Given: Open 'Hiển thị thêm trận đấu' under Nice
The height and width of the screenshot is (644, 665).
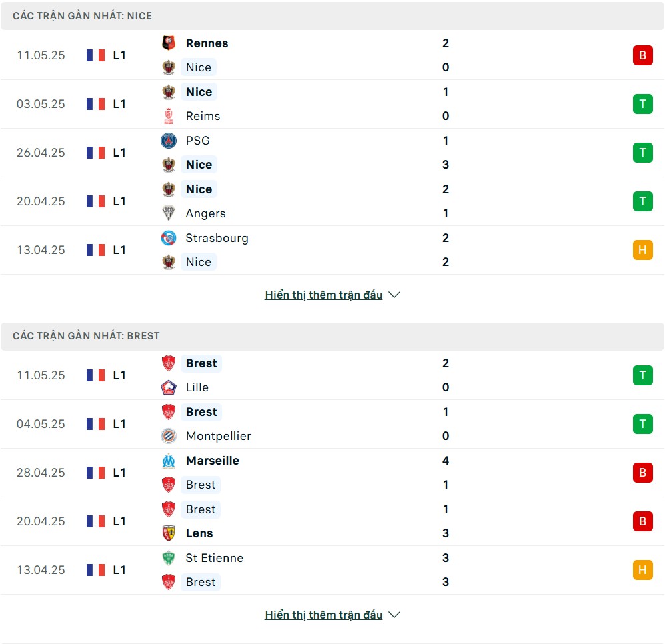Looking at the screenshot, I should (x=323, y=295).
